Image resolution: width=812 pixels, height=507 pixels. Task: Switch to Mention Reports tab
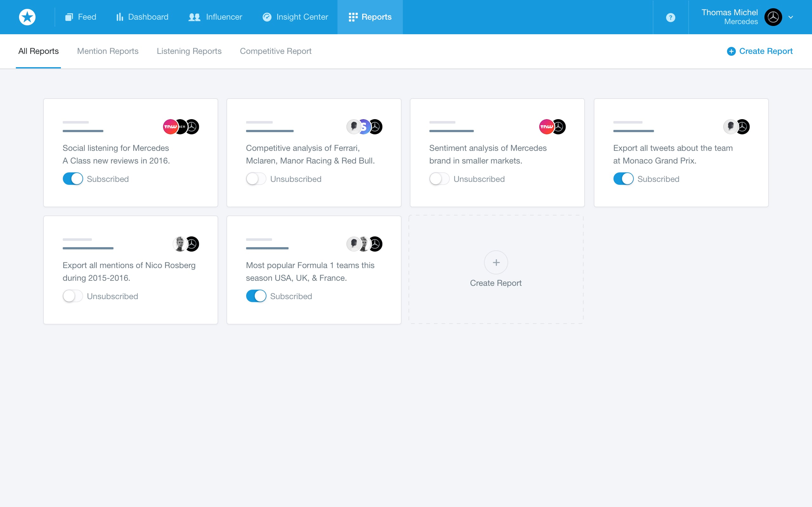(108, 51)
